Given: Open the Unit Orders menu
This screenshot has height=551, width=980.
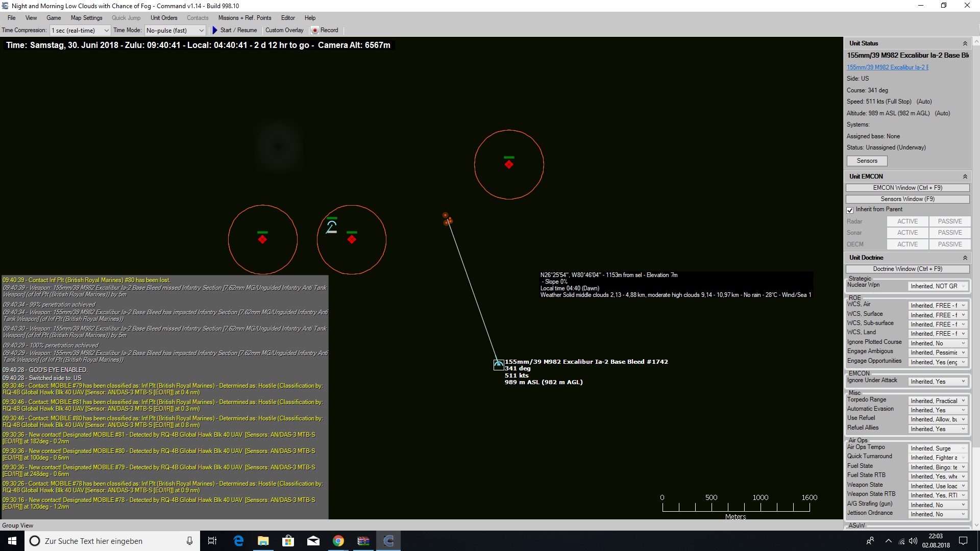Looking at the screenshot, I should coord(164,18).
